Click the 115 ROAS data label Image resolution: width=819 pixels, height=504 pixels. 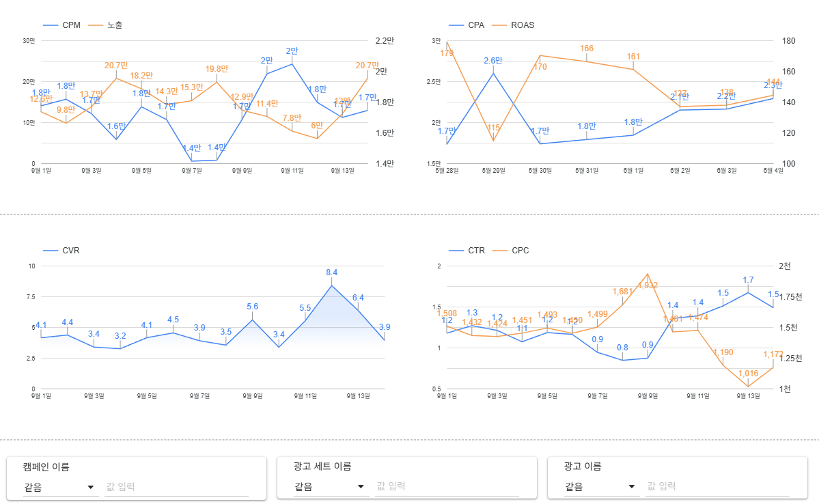coord(494,128)
